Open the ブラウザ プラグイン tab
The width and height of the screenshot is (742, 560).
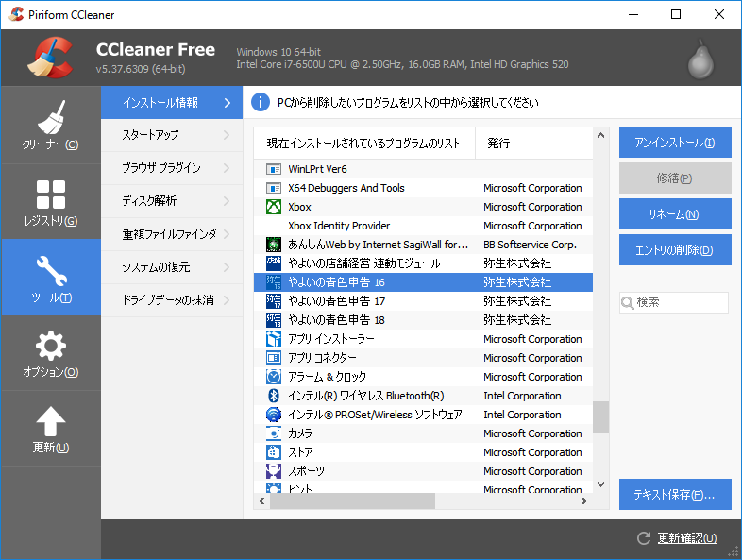(x=172, y=168)
